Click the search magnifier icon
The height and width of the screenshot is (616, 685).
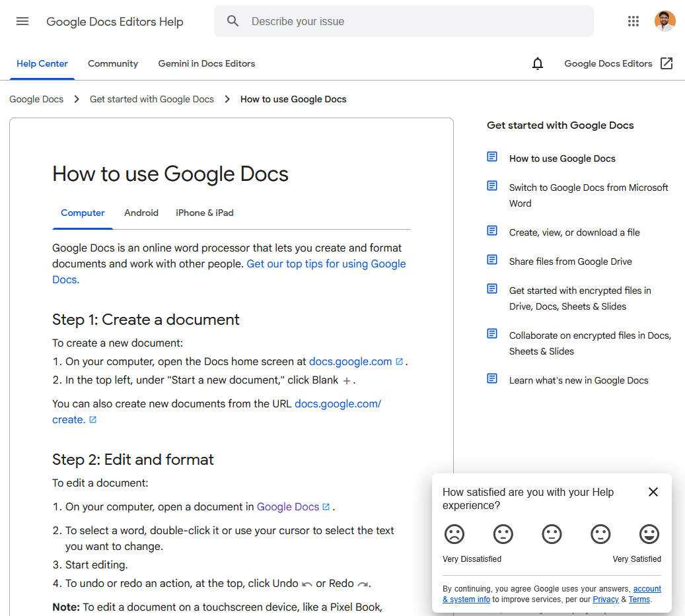pos(233,21)
